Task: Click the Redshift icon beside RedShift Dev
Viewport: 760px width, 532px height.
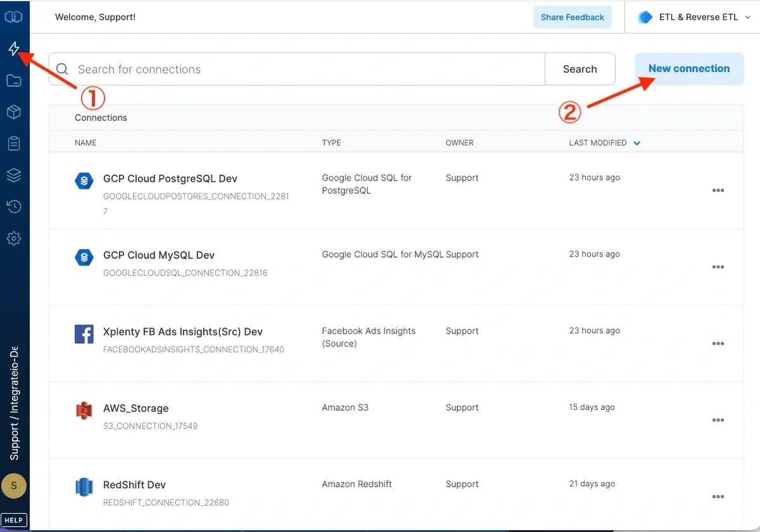Action: pyautogui.click(x=84, y=487)
